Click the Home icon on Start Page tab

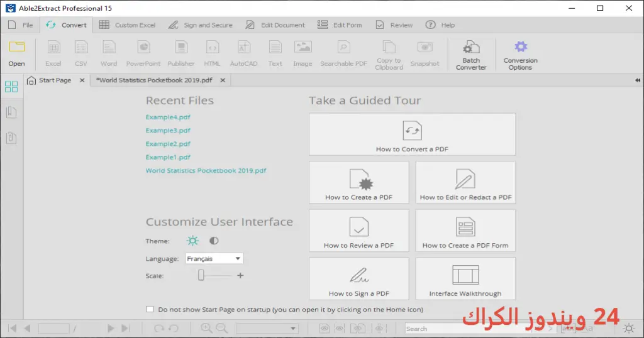(31, 80)
